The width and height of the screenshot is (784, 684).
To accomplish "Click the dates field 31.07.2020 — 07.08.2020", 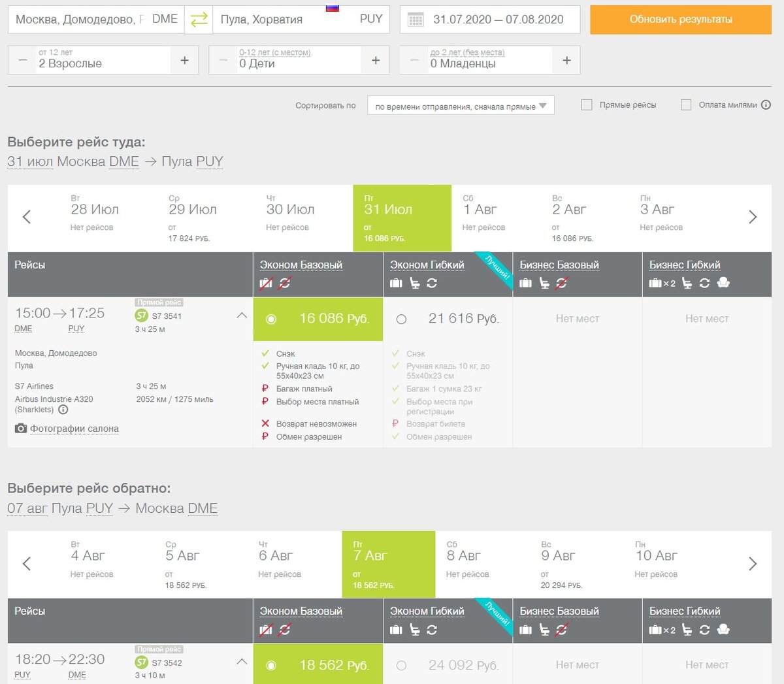I will (x=490, y=20).
